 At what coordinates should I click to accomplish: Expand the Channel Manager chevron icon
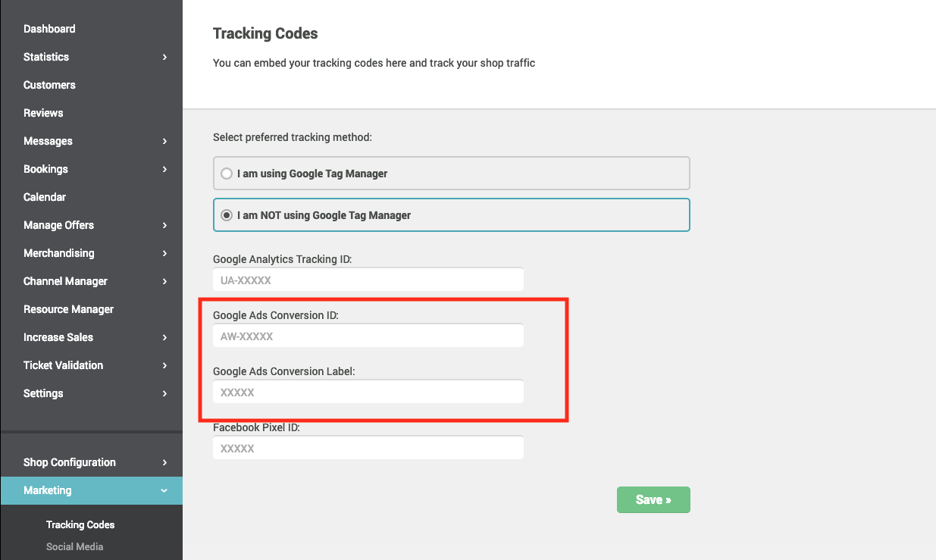click(164, 281)
